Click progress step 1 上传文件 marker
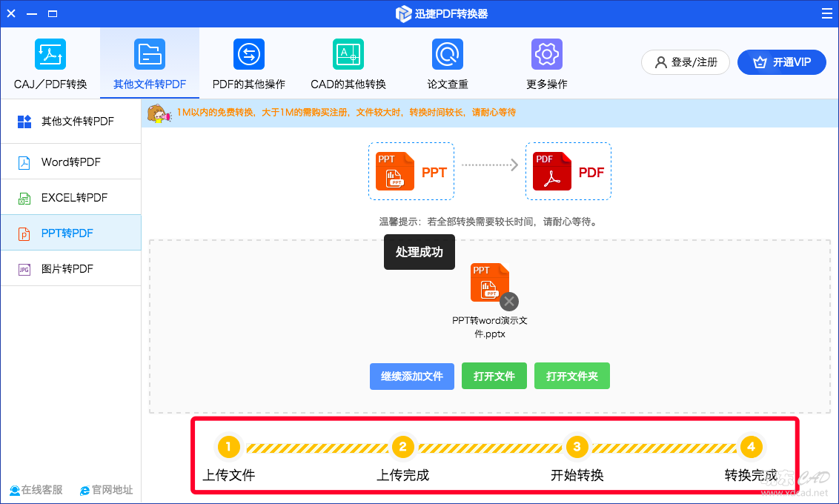Screen dimensions: 839x504 point(228,446)
